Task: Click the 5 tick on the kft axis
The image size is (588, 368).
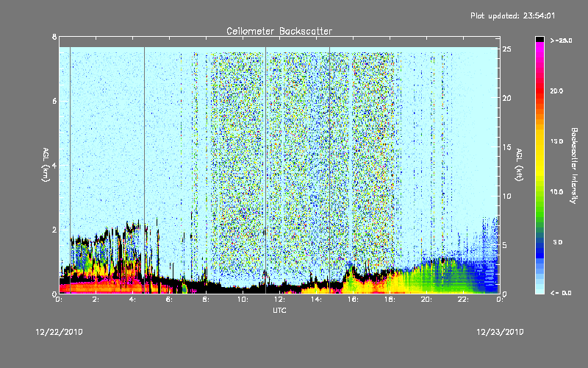Action: [x=505, y=245]
